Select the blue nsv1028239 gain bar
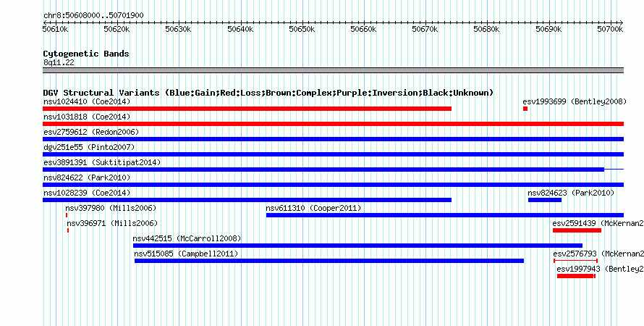 [x=247, y=200]
